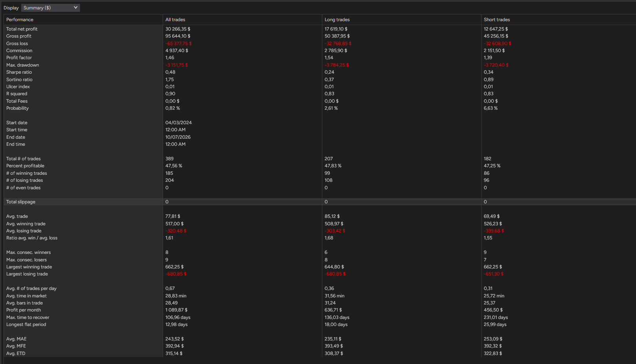Click the Ratio avg. win / avg. loss label

coord(32,238)
